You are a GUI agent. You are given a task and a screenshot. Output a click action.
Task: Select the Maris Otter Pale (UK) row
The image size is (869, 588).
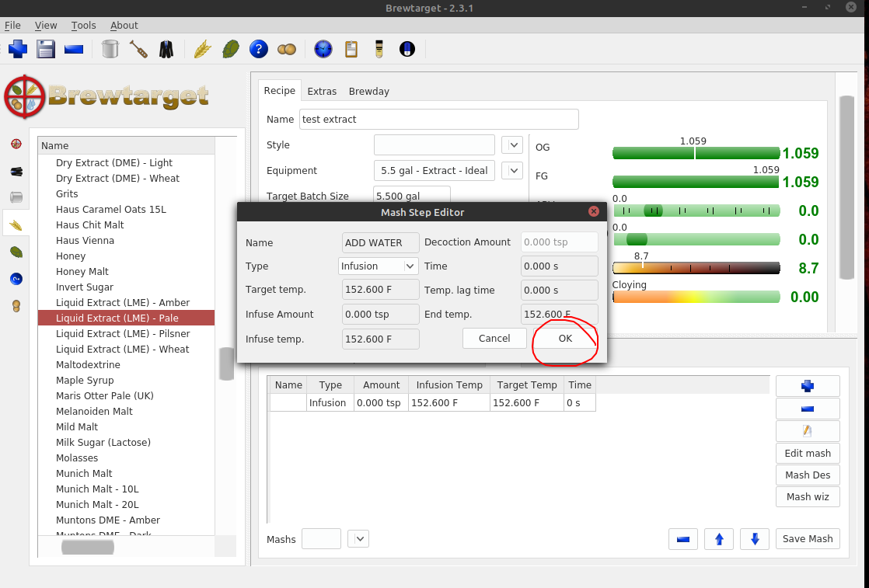127,395
